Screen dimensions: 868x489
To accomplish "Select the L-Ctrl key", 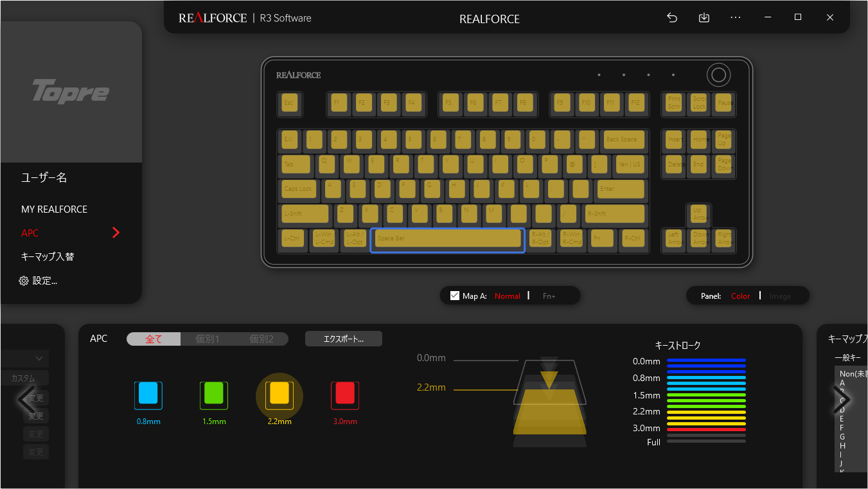I will tap(292, 238).
